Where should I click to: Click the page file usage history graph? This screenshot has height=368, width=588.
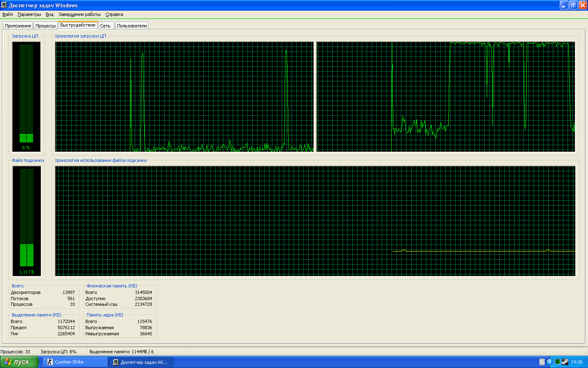click(315, 221)
